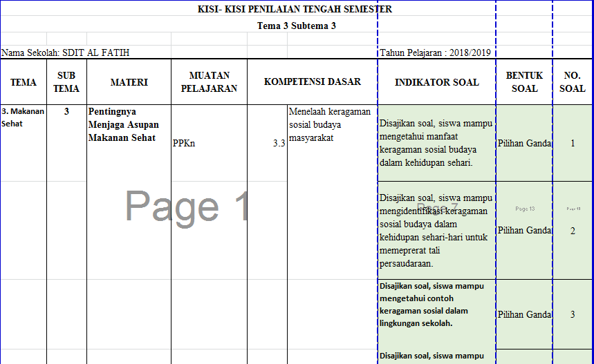Screen dimensions: 594x364
Task: Select the '3. Makanan Sehat' tema cell
Action: coord(24,143)
